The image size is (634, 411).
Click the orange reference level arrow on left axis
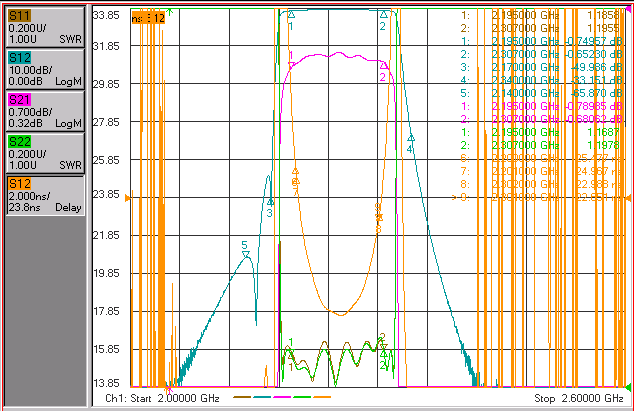click(128, 198)
